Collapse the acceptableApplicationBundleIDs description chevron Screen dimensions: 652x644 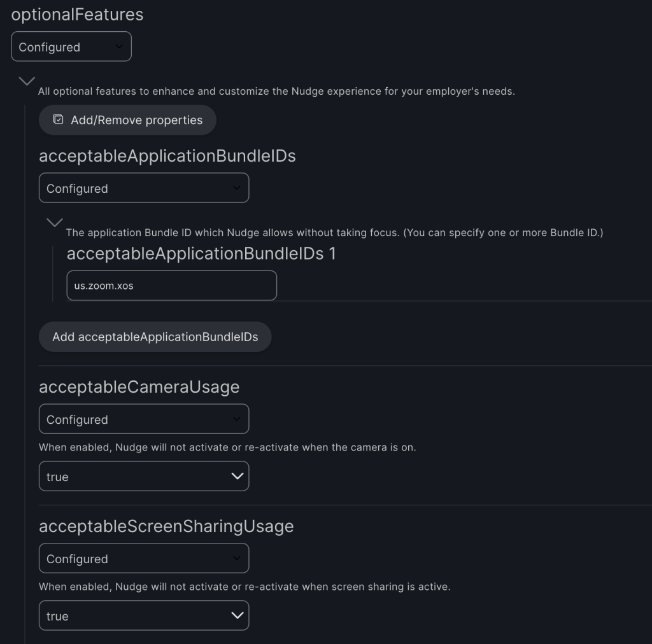[x=55, y=222]
